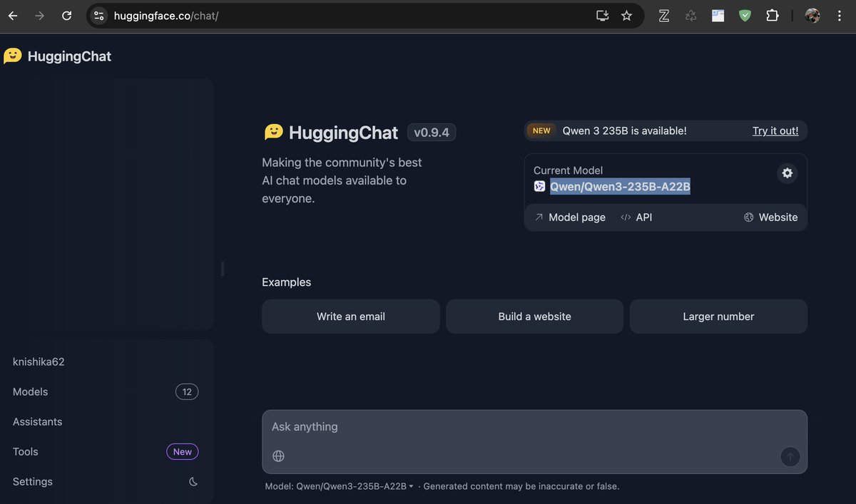The image size is (856, 504).
Task: Click the browser forward arrow
Action: (39, 16)
